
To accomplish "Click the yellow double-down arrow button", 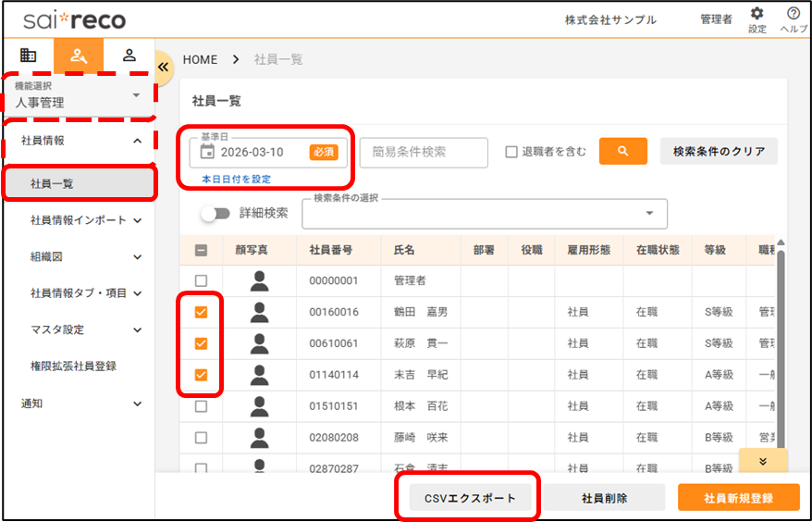I will pos(763,461).
